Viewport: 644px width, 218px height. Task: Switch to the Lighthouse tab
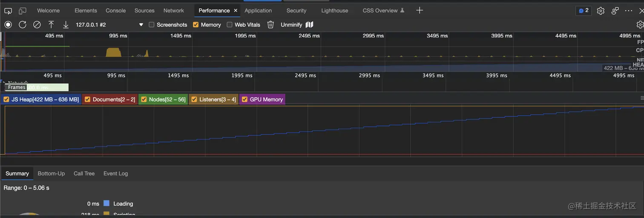pyautogui.click(x=335, y=11)
